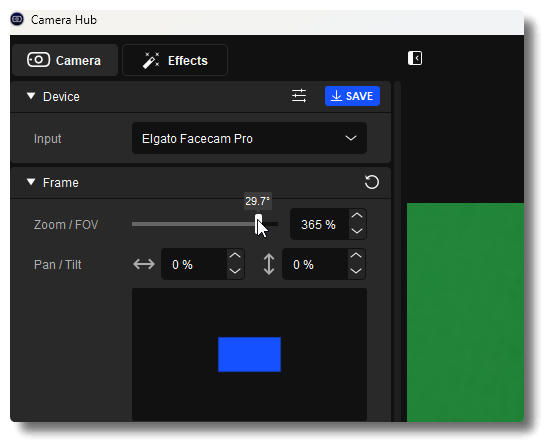Reset Frame settings with the circular arrow icon
544x442 pixels.
point(372,182)
